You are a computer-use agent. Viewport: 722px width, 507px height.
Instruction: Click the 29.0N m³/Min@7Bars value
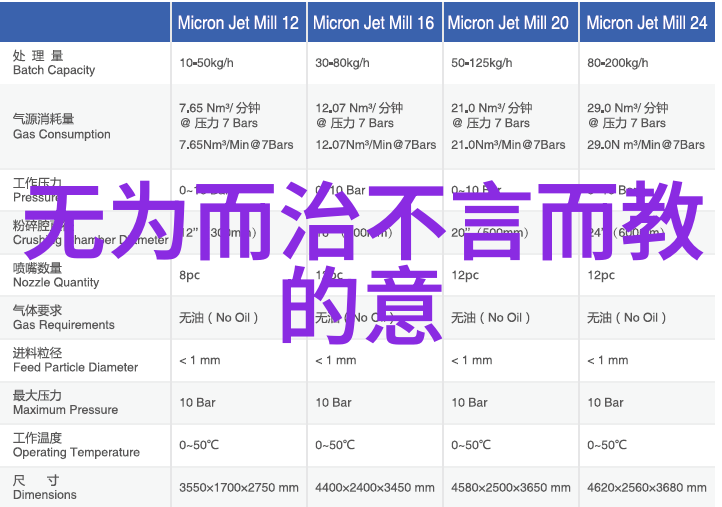(646, 145)
